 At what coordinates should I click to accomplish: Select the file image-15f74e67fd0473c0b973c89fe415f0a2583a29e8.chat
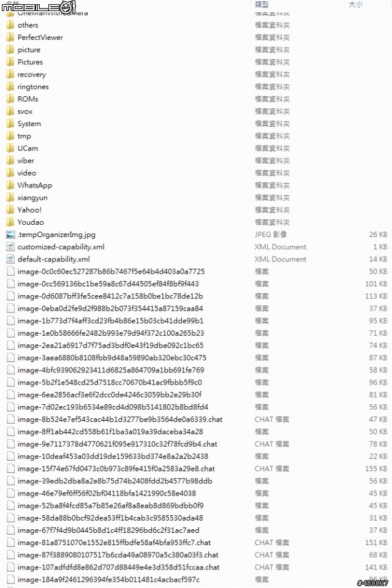point(116,469)
